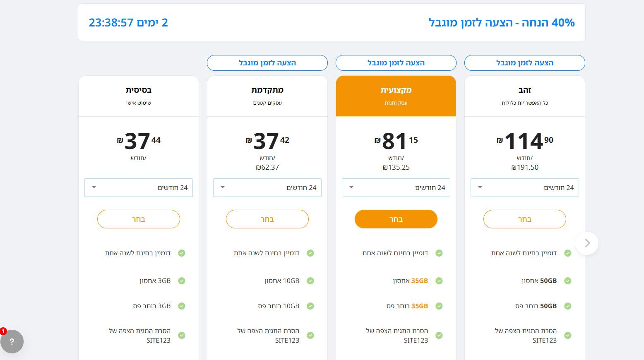Click green checkmark beside 35GB bandwidth in Professional plan
The height and width of the screenshot is (360, 644).
(x=439, y=306)
